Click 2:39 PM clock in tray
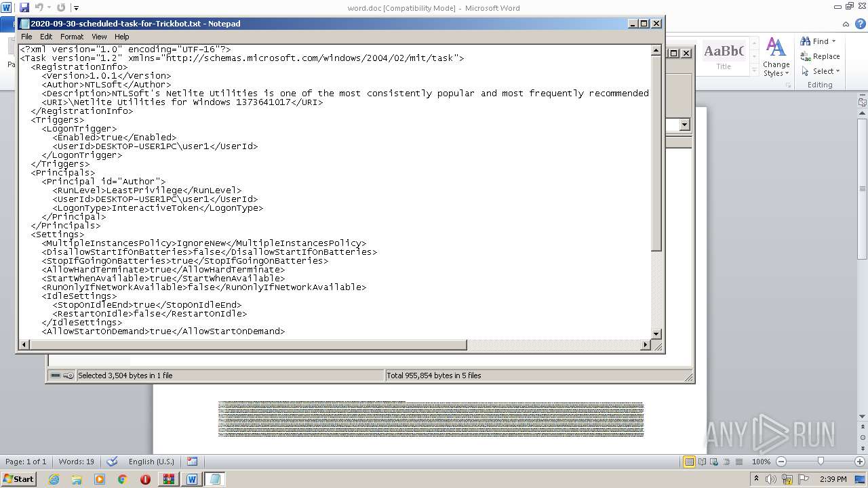This screenshot has width=868, height=488. pyautogui.click(x=833, y=479)
